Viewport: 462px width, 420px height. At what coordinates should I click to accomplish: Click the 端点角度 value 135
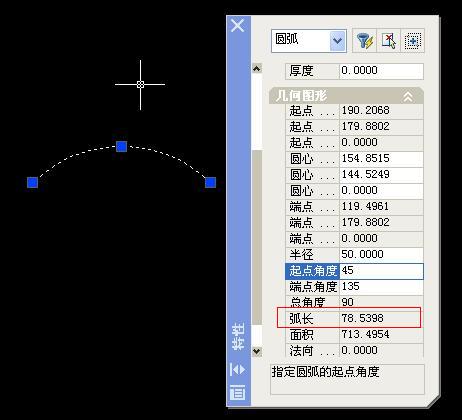click(381, 286)
